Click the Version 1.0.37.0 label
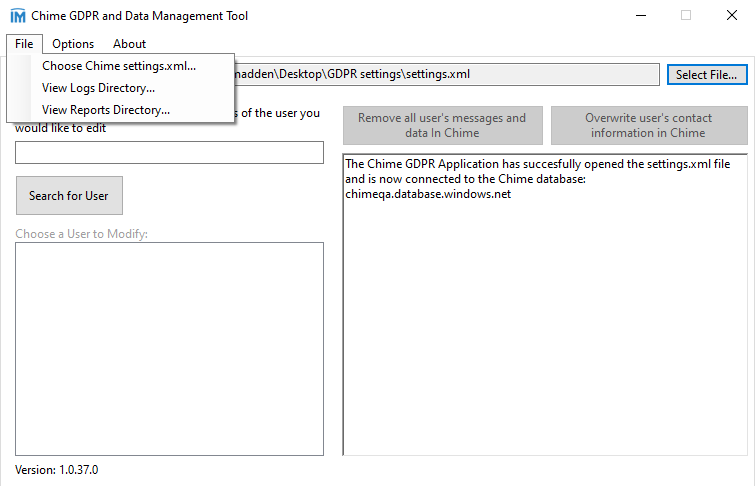Image resolution: width=755 pixels, height=486 pixels. tap(57, 469)
